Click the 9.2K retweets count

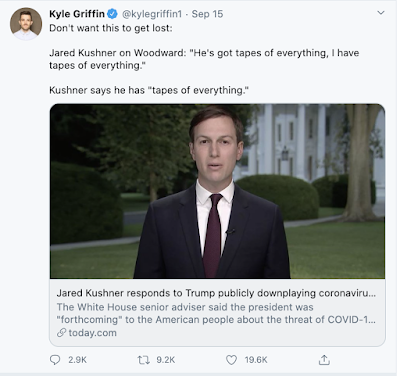point(166,360)
